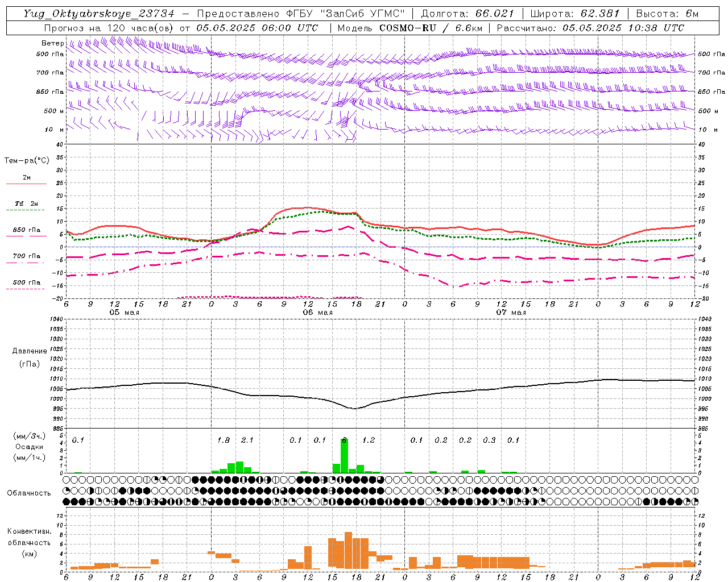Click the forecast start time 05.05.2025 06:00 UTC
Viewport: 728px width, 582px height.
[x=257, y=28]
